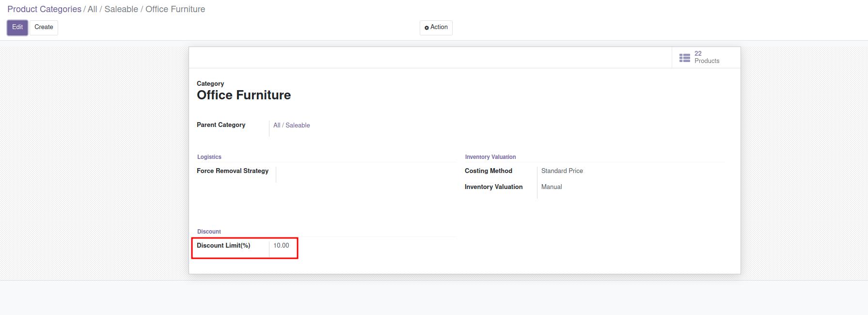This screenshot has width=868, height=315.
Task: Open the Action dropdown menu
Action: [436, 28]
